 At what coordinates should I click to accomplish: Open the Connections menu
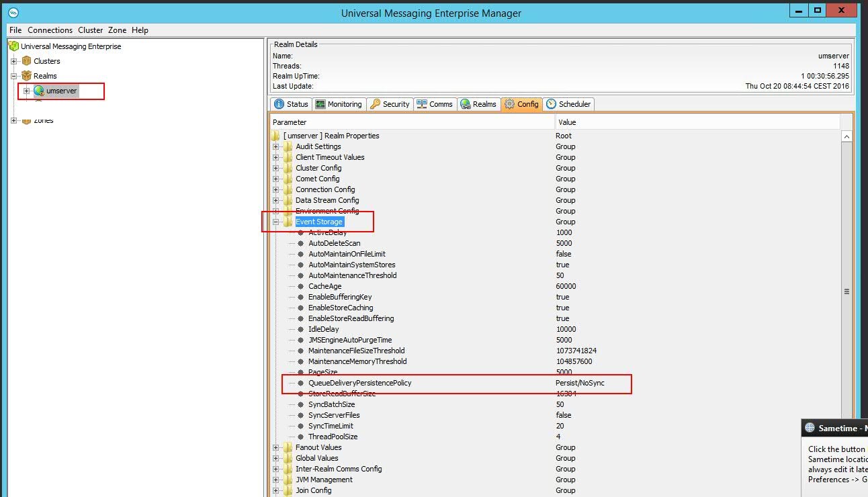coord(50,30)
